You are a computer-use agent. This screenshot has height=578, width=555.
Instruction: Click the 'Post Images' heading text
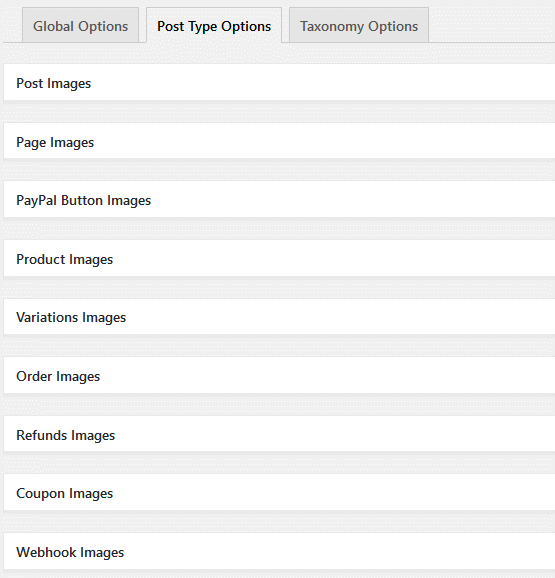click(53, 84)
